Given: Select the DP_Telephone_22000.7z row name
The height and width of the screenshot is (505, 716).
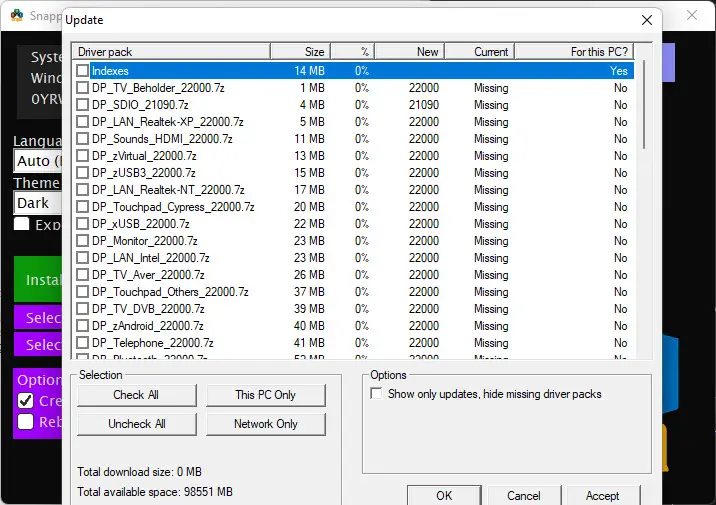Looking at the screenshot, I should [153, 342].
